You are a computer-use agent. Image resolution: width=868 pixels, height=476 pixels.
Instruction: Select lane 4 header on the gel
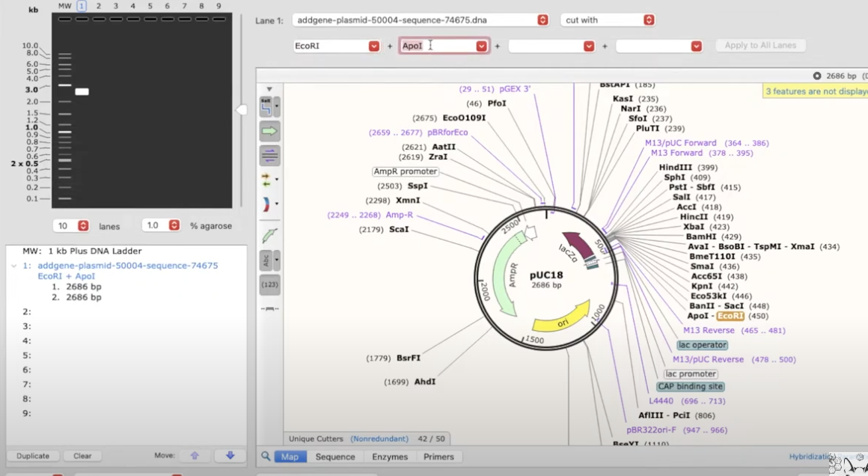click(133, 5)
